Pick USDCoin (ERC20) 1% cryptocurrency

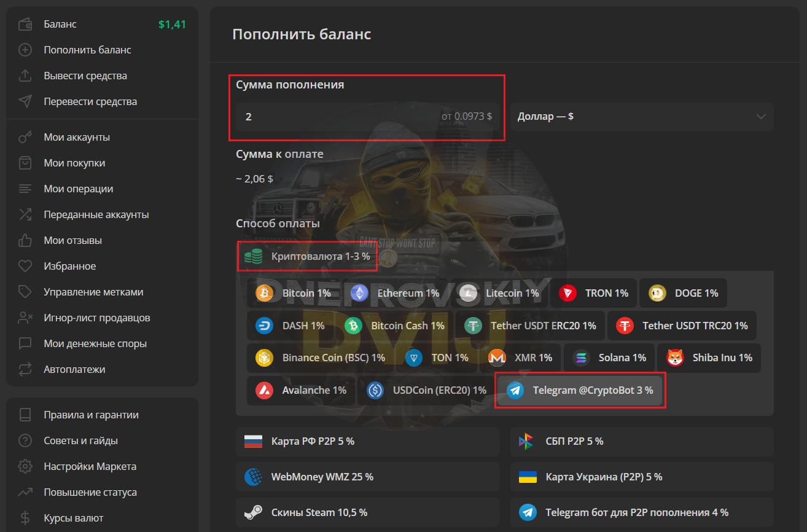click(x=426, y=390)
